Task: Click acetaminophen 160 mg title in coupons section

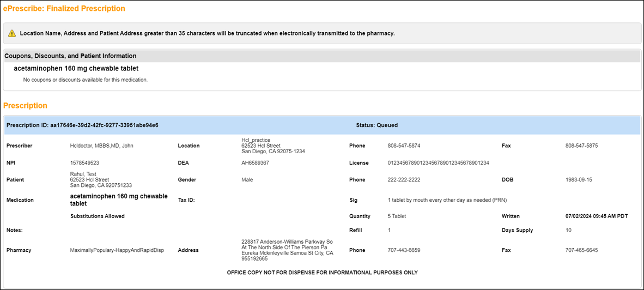Action: [76, 69]
